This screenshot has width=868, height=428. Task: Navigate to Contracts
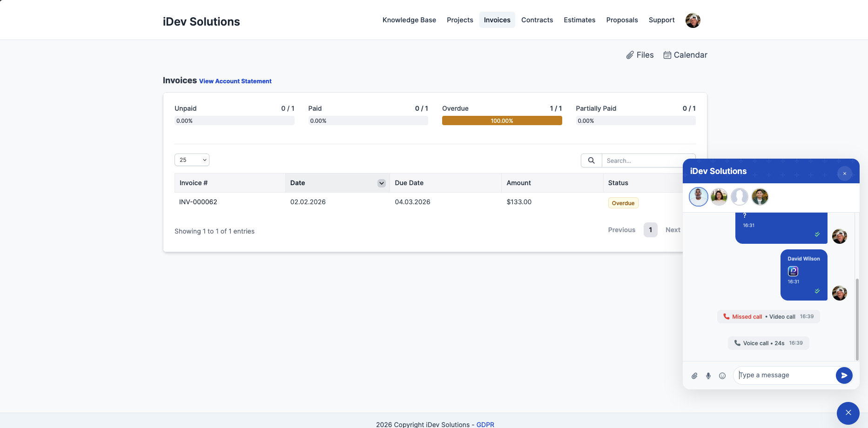pos(537,20)
